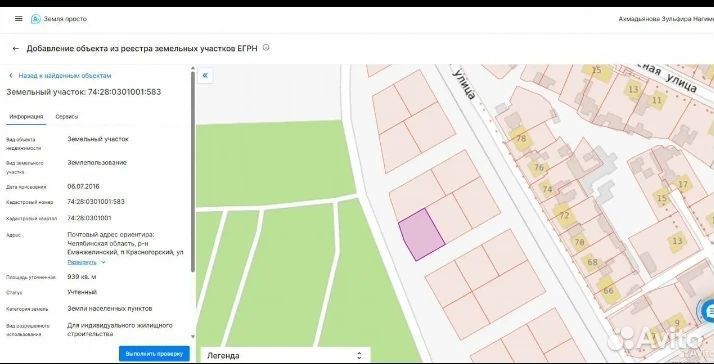Collapse the side panel with double chevron
The image size is (714, 364).
(x=205, y=76)
